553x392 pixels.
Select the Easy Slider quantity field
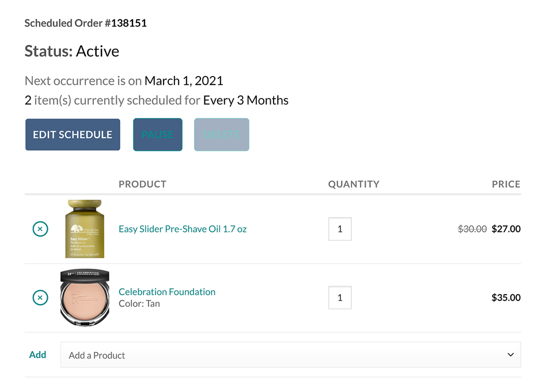340,229
